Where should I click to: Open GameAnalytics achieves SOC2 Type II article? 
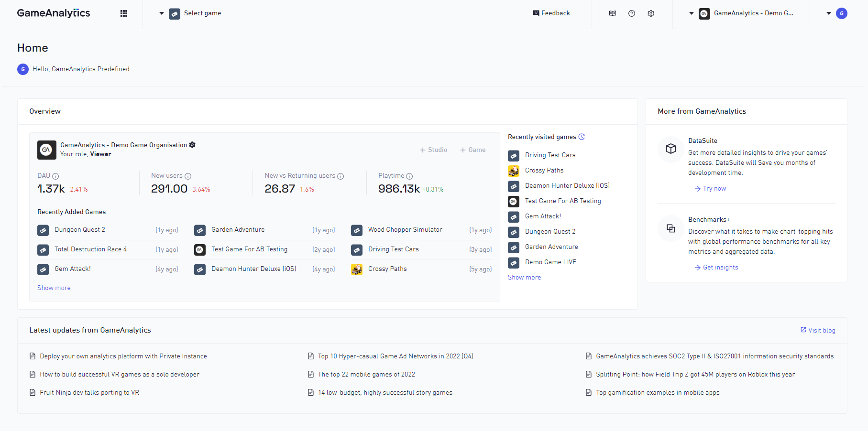[x=714, y=356]
